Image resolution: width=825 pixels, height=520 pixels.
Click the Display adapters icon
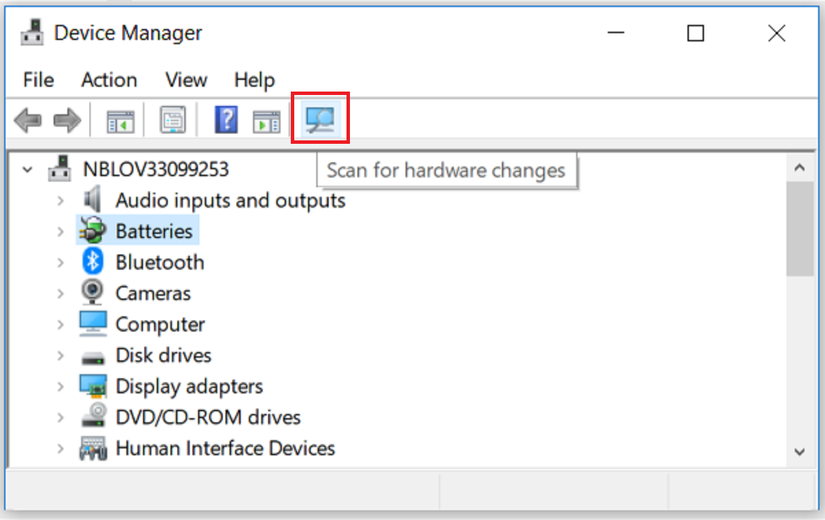click(93, 385)
